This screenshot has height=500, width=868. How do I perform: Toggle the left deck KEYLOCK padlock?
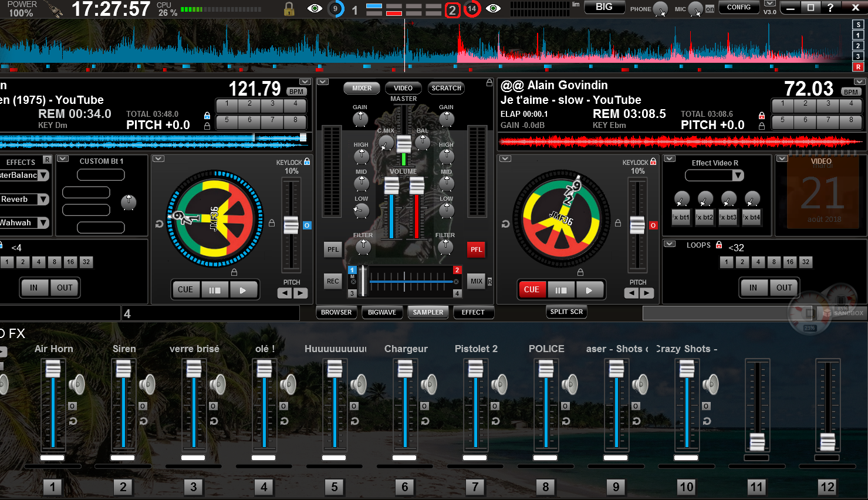pos(307,161)
